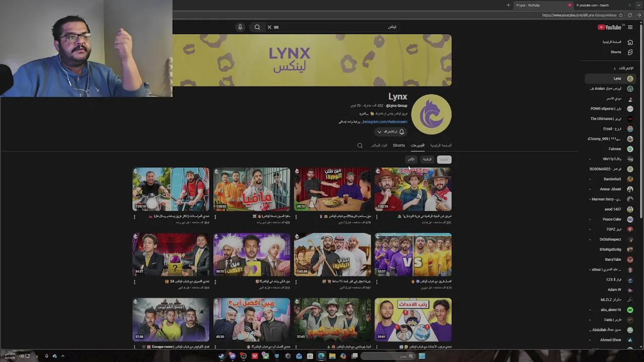Open Falcons channel avatar in sidebar
The image size is (644, 362).
pos(630,149)
